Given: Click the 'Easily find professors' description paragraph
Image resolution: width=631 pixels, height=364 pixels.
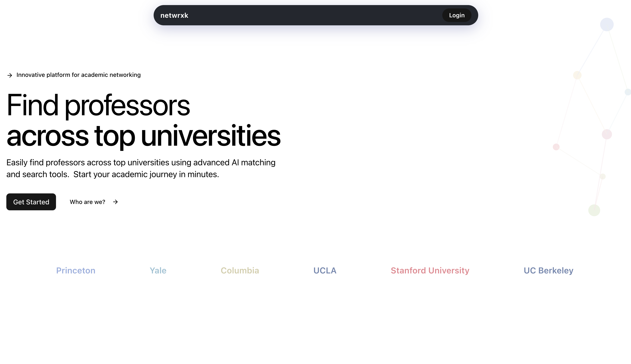Looking at the screenshot, I should tap(141, 168).
